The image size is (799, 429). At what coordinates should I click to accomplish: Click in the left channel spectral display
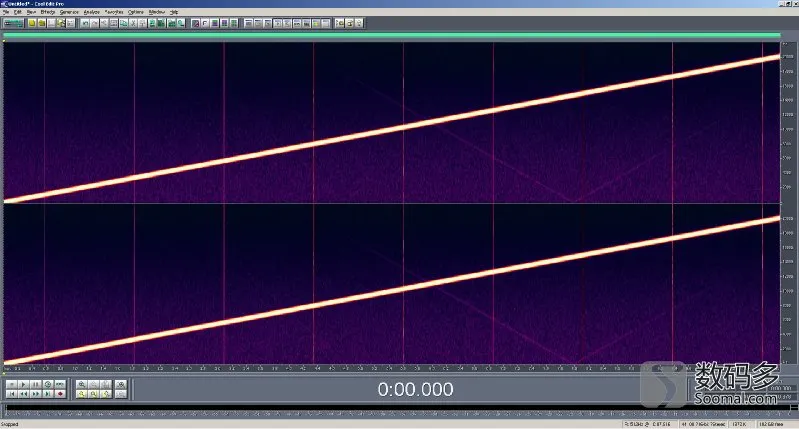tap(391, 122)
